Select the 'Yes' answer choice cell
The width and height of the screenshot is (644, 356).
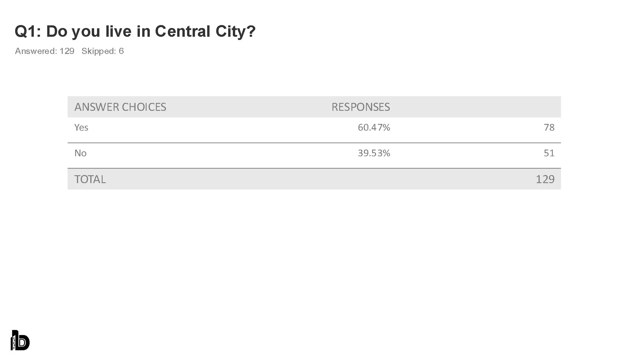tap(81, 127)
